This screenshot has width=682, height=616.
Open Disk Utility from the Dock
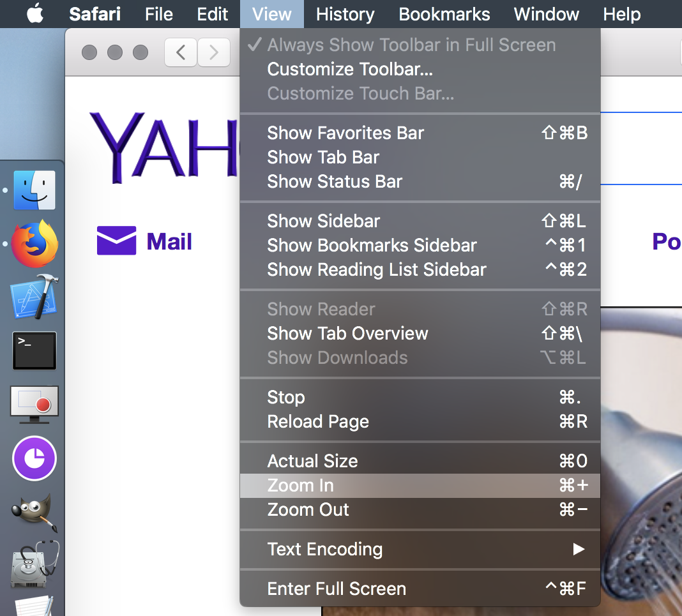[34, 564]
